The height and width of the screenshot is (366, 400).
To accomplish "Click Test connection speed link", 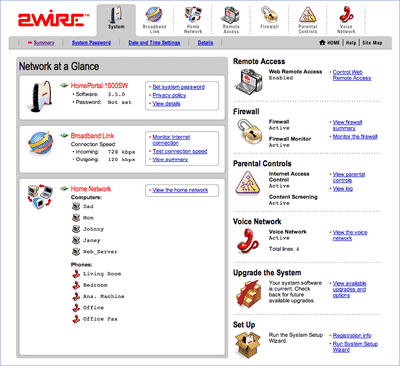I will pos(180,151).
